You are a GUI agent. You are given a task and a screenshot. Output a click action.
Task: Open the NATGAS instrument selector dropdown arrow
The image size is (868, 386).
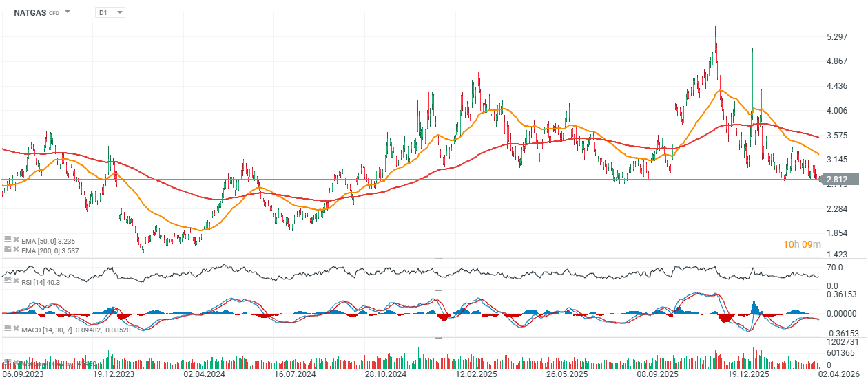(x=68, y=12)
